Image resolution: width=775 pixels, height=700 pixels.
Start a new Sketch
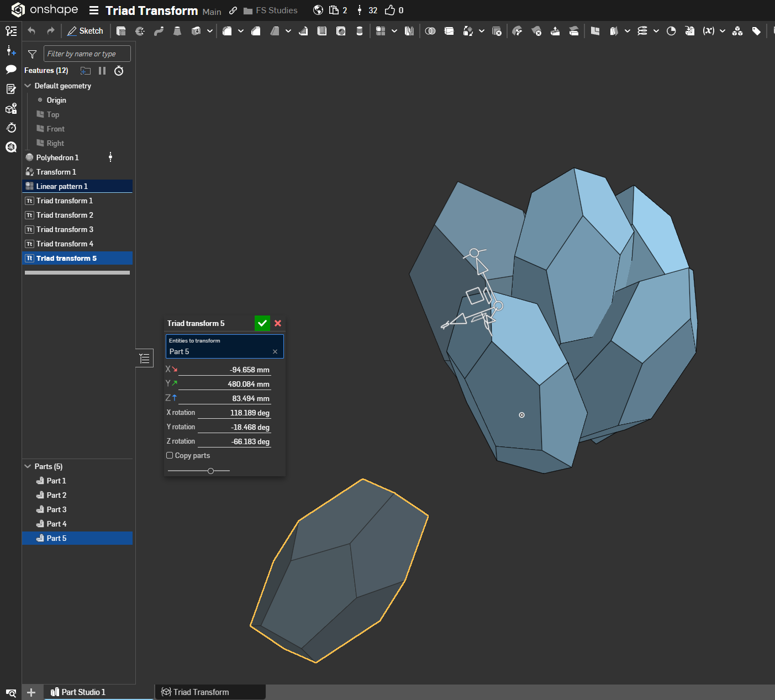85,31
